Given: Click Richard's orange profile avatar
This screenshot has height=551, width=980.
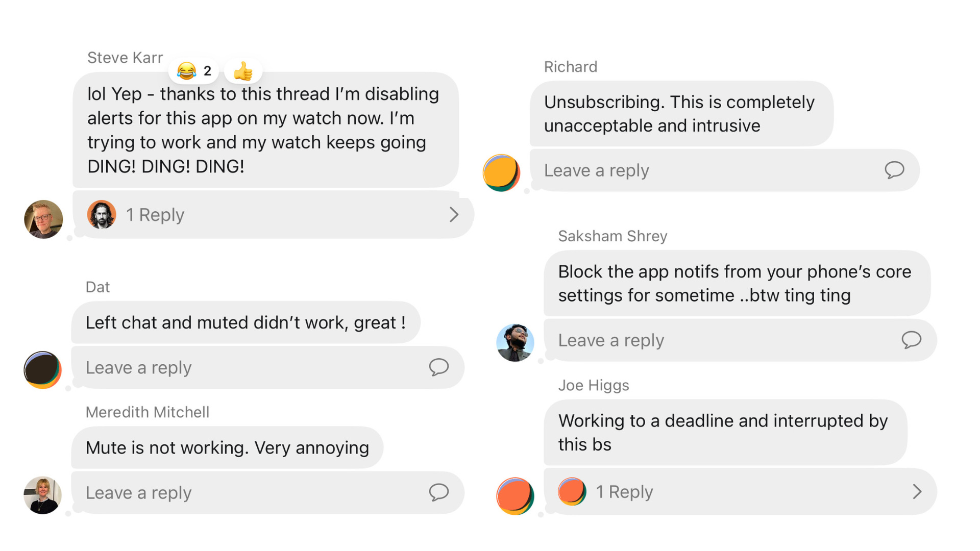Looking at the screenshot, I should coord(502,173).
